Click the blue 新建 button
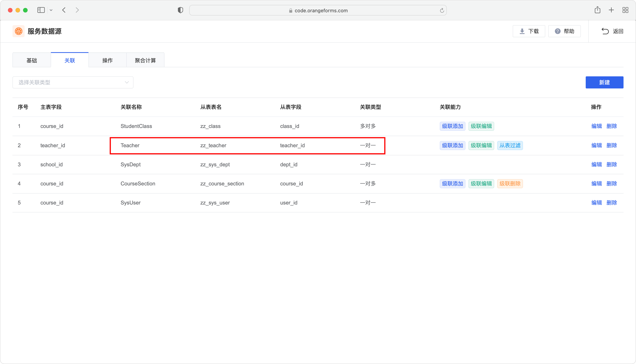The width and height of the screenshot is (636, 364). tap(604, 82)
